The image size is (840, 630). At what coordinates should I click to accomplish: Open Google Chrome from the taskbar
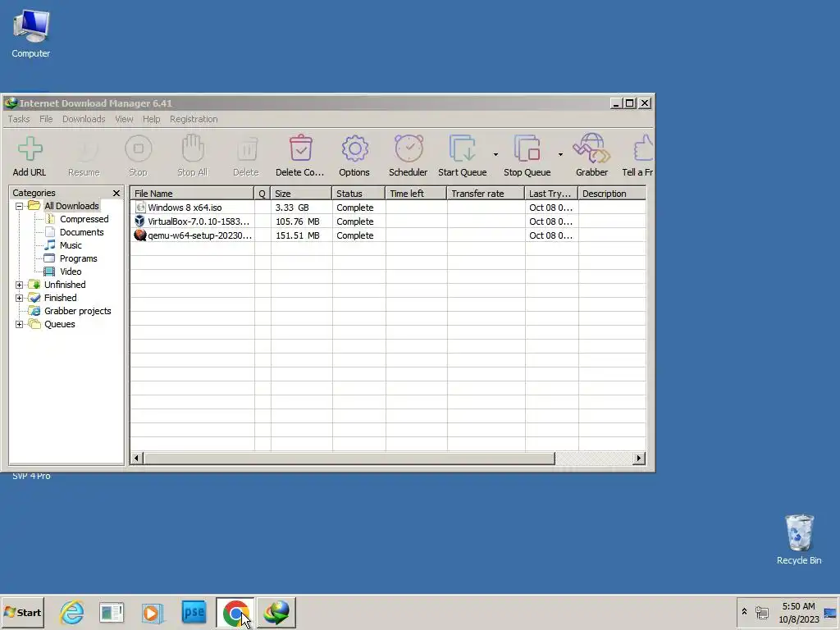tap(235, 612)
